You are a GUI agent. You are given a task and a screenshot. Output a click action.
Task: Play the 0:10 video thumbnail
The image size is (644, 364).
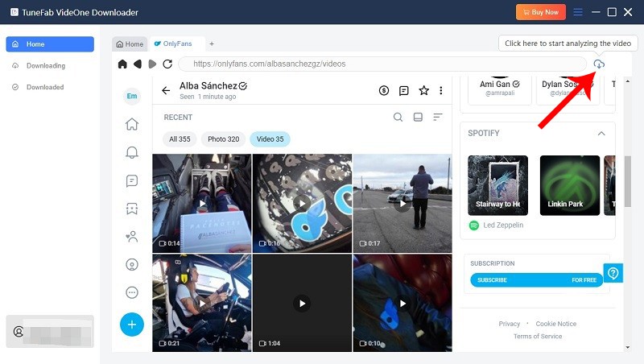[402, 303]
